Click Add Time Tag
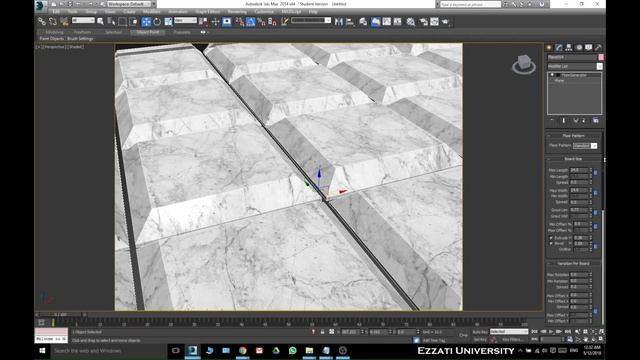The image size is (640, 360). tap(434, 340)
